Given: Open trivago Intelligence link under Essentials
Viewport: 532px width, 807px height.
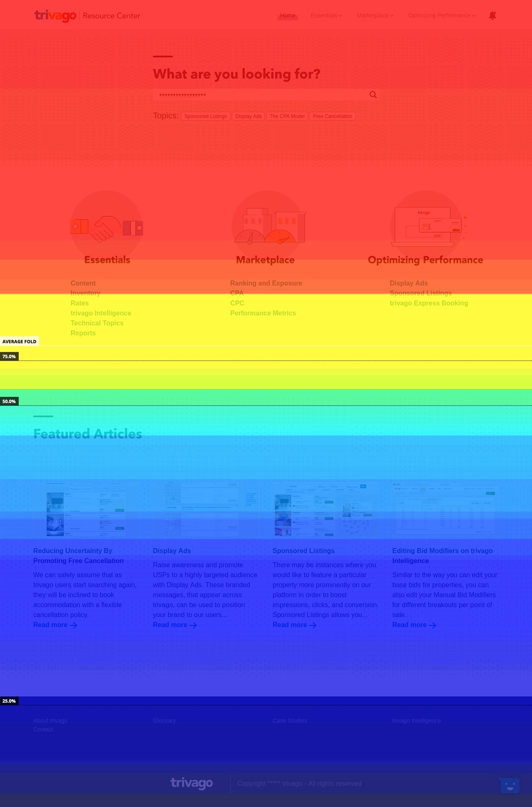Looking at the screenshot, I should click(x=101, y=313).
